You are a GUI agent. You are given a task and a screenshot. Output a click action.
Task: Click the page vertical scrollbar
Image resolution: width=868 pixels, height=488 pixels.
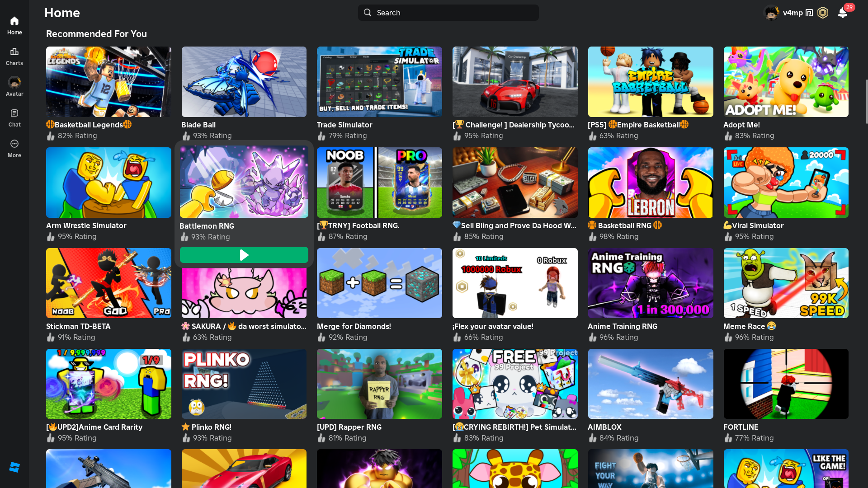[x=866, y=102]
